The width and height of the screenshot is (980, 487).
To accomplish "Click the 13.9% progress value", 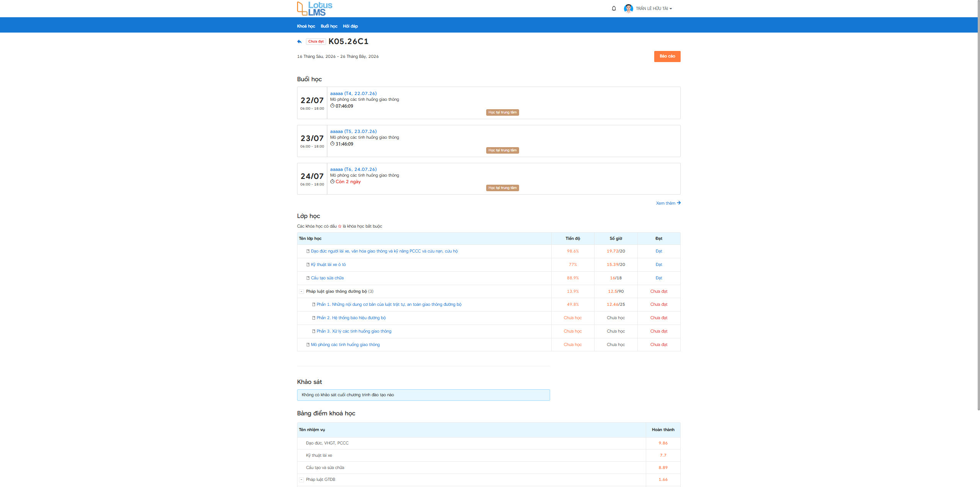I will (573, 292).
